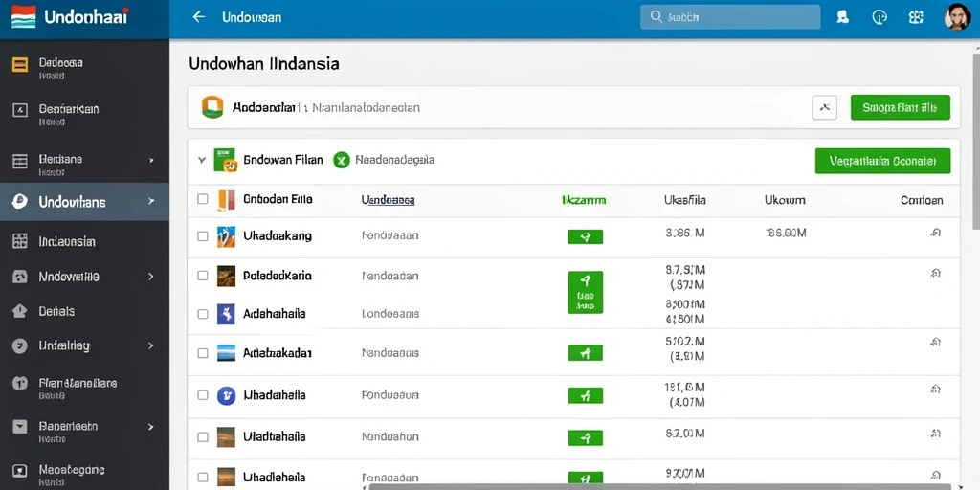
Task: Click the green status badge in Uladtahaila row
Action: (x=586, y=437)
